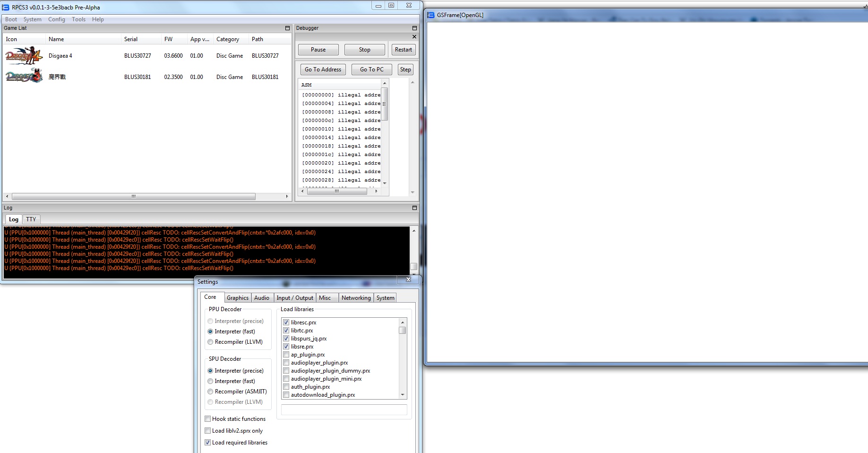Click the Disgaea 4 game icon
Viewport: 868px width, 453px height.
[24, 56]
